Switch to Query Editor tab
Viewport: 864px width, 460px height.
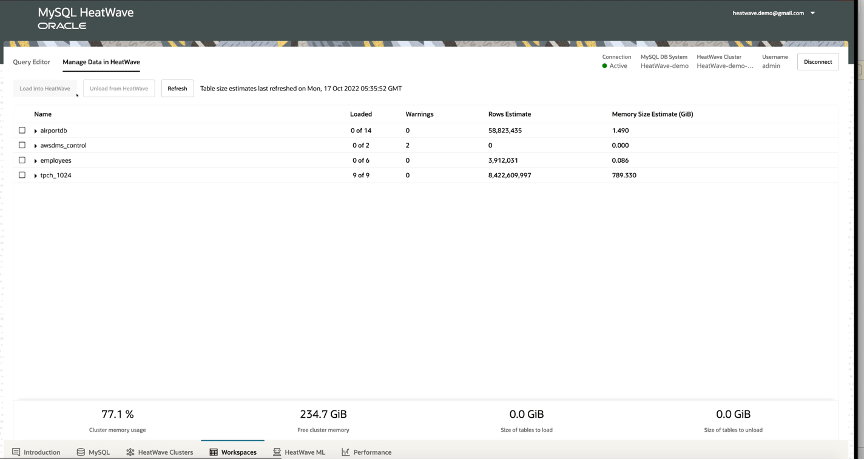(x=31, y=62)
